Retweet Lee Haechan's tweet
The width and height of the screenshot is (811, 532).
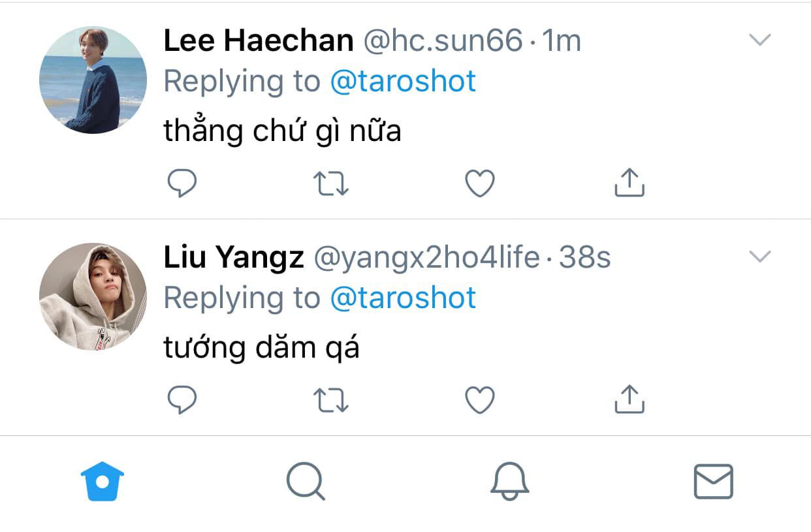(331, 183)
